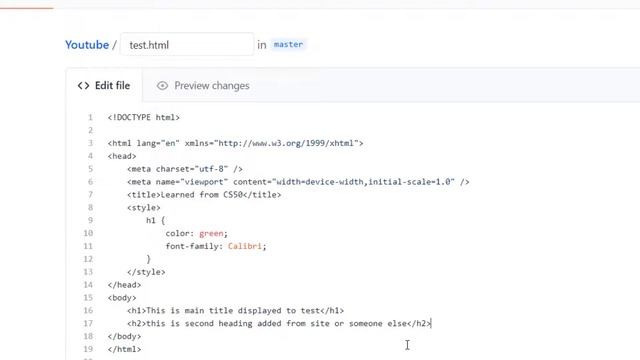The height and width of the screenshot is (360, 640).
Task: Click the h1 'This is main title' line
Action: point(235,310)
